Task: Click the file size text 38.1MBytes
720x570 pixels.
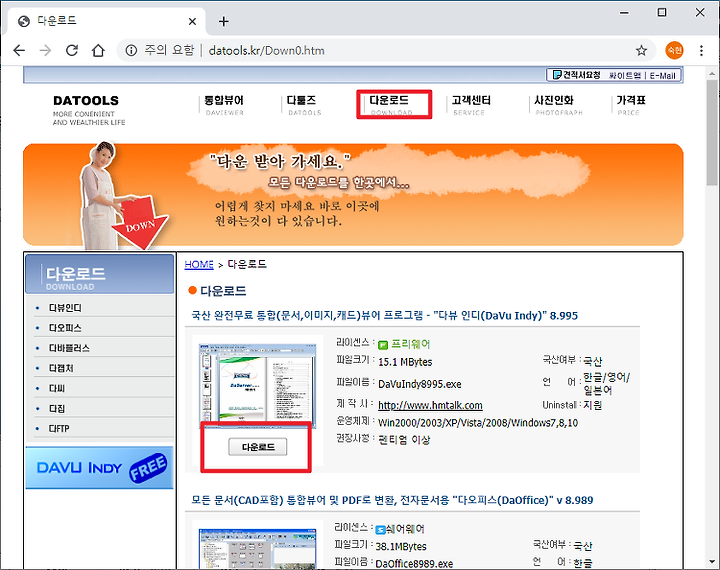Action: [x=401, y=547]
